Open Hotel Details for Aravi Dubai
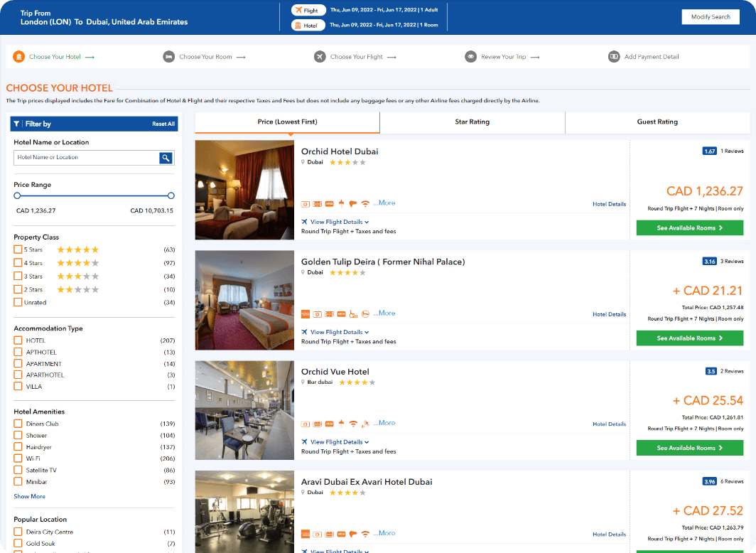The image size is (756, 553). point(610,535)
